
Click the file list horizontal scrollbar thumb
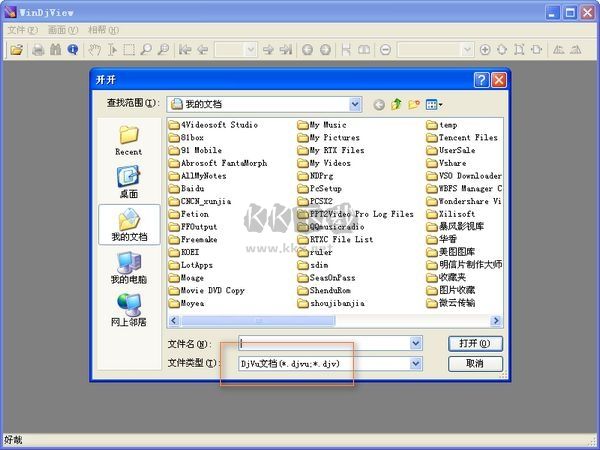(x=258, y=320)
